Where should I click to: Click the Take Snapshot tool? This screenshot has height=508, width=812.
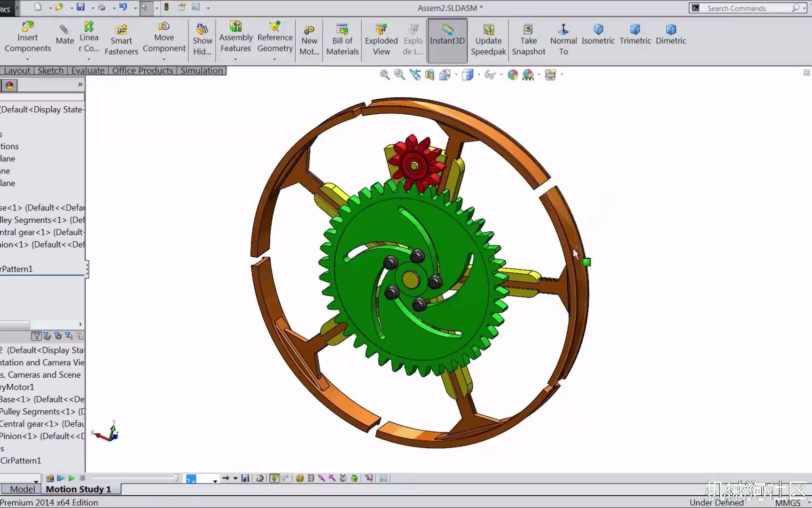pyautogui.click(x=528, y=38)
